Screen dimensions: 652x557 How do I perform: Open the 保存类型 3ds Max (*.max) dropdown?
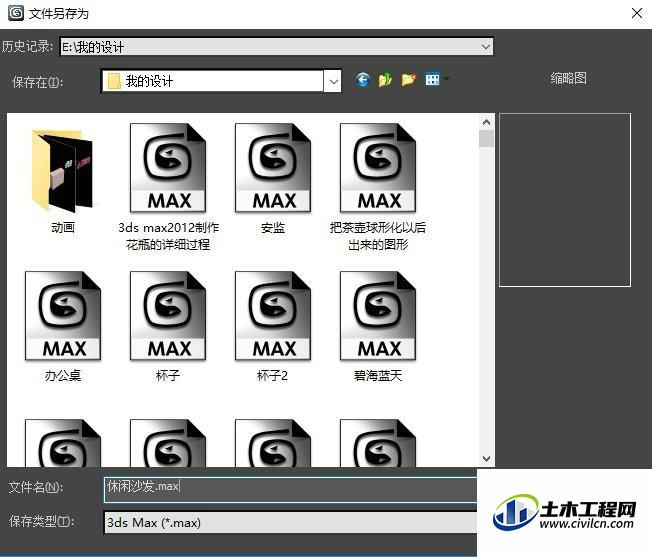click(290, 522)
